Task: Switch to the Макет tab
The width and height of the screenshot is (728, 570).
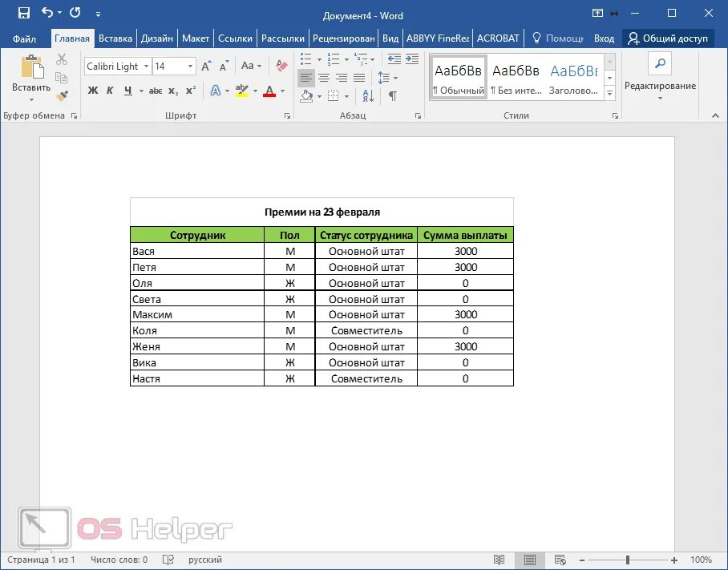Action: pyautogui.click(x=196, y=38)
